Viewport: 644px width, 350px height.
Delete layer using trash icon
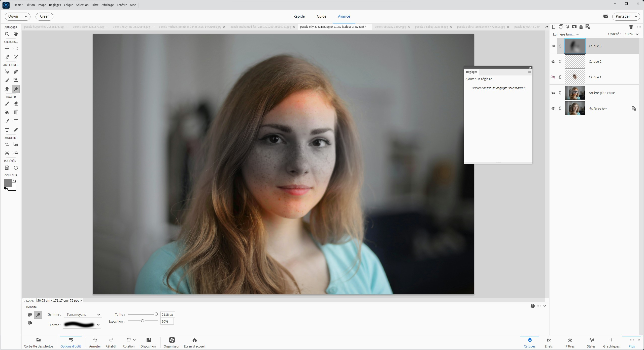(631, 27)
